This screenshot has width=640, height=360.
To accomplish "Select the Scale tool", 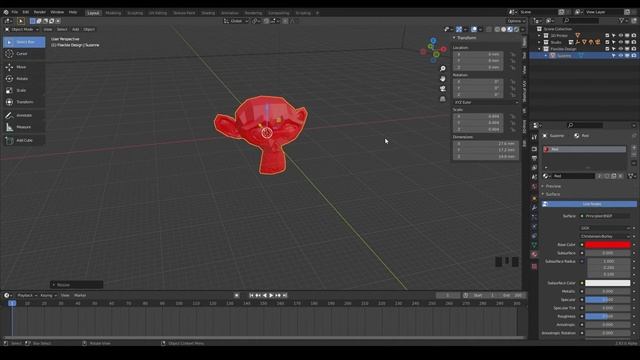I will (24, 90).
